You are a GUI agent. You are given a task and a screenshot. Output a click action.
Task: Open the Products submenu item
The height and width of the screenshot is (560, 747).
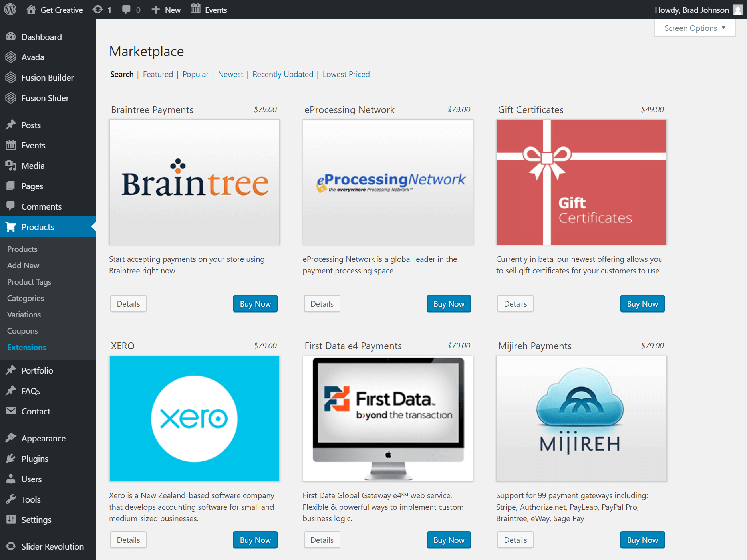[x=22, y=249]
